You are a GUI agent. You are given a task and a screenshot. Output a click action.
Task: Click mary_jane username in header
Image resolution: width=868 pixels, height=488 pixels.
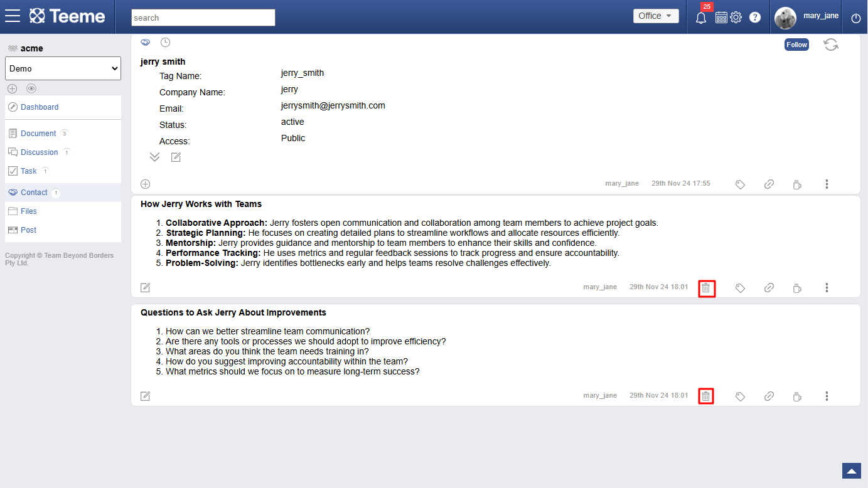coord(821,16)
